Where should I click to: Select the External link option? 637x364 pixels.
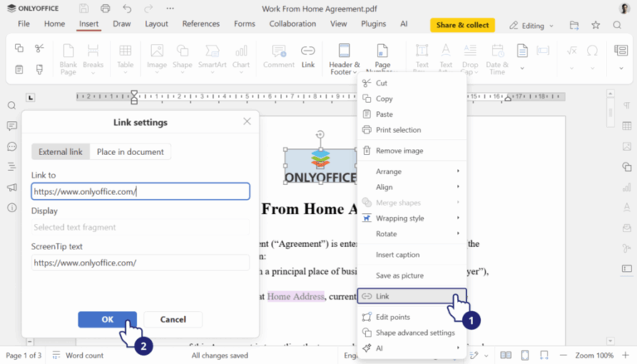(x=61, y=152)
